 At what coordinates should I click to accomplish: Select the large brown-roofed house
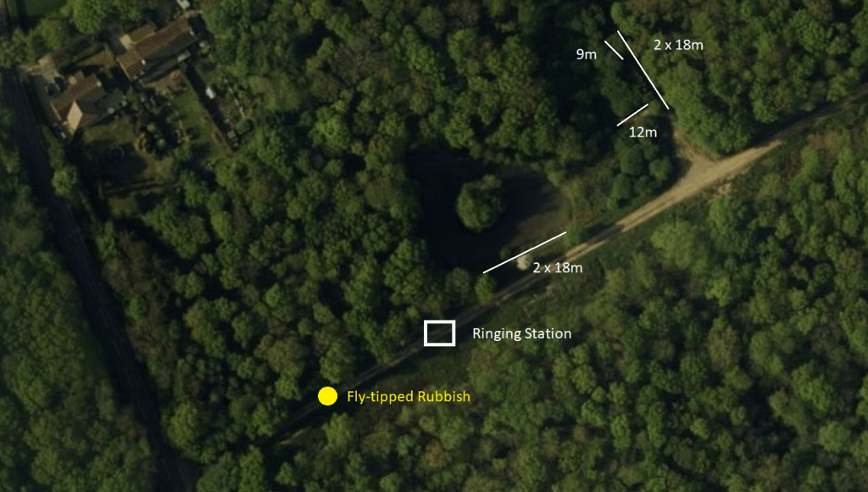coord(158,48)
